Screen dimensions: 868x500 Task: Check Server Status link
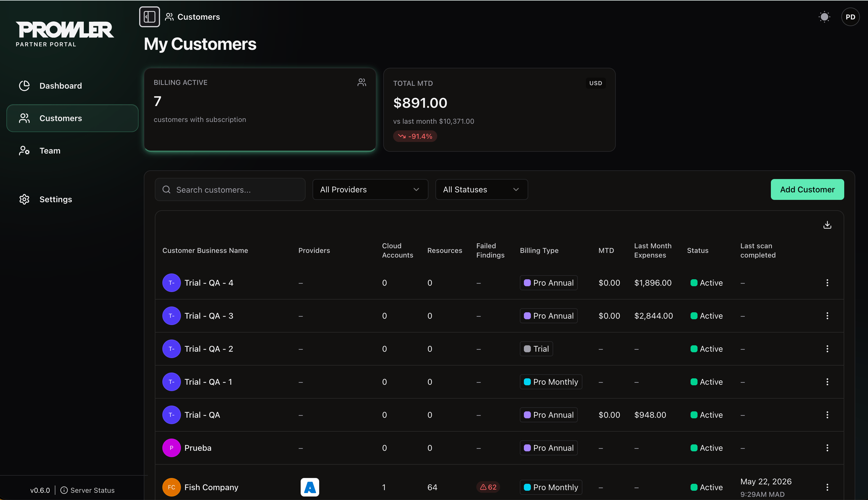click(88, 490)
